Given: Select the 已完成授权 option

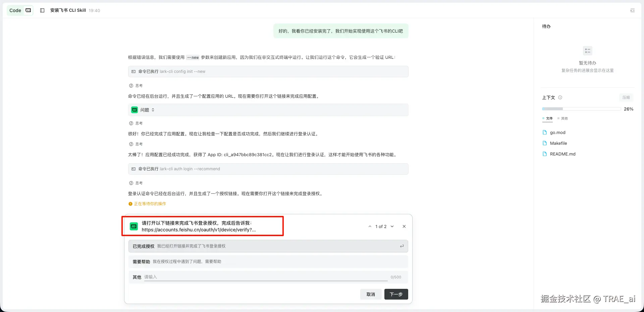Looking at the screenshot, I should coord(268,246).
